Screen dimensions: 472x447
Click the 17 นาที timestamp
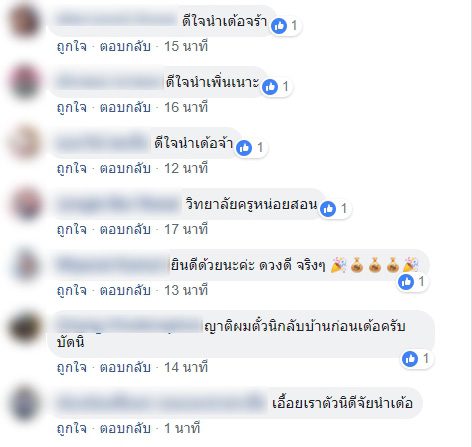pos(186,229)
